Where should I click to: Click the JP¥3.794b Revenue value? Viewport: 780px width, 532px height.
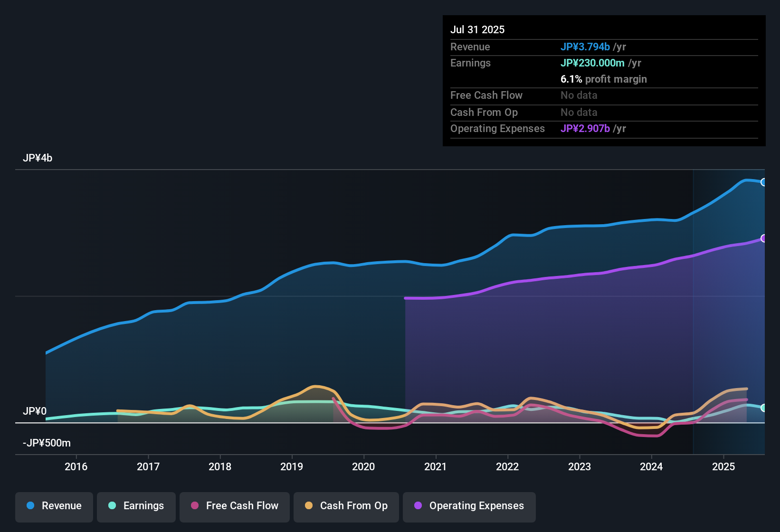(586, 47)
